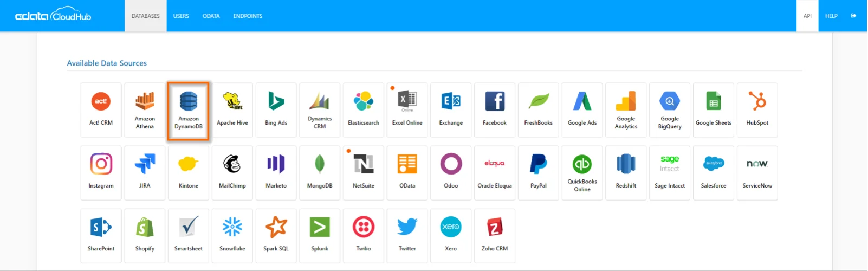The height and width of the screenshot is (271, 868).
Task: Select the Xero data source
Action: pyautogui.click(x=451, y=236)
